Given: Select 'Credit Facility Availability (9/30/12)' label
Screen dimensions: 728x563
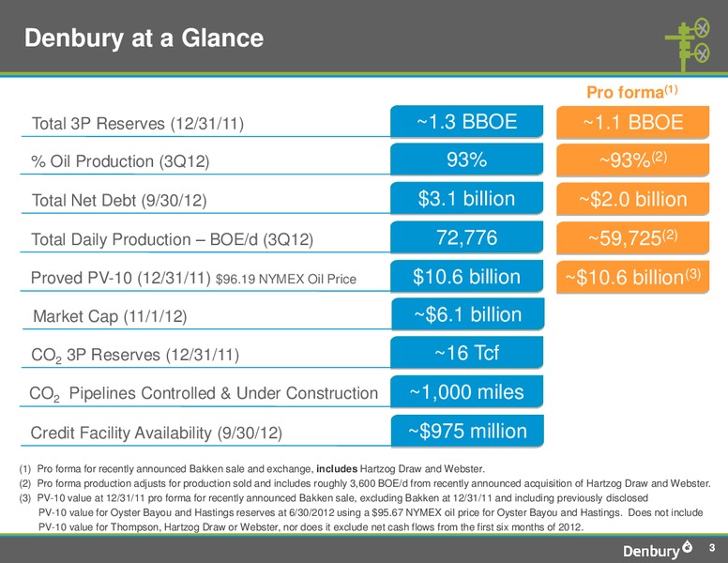Looking at the screenshot, I should tap(157, 433).
